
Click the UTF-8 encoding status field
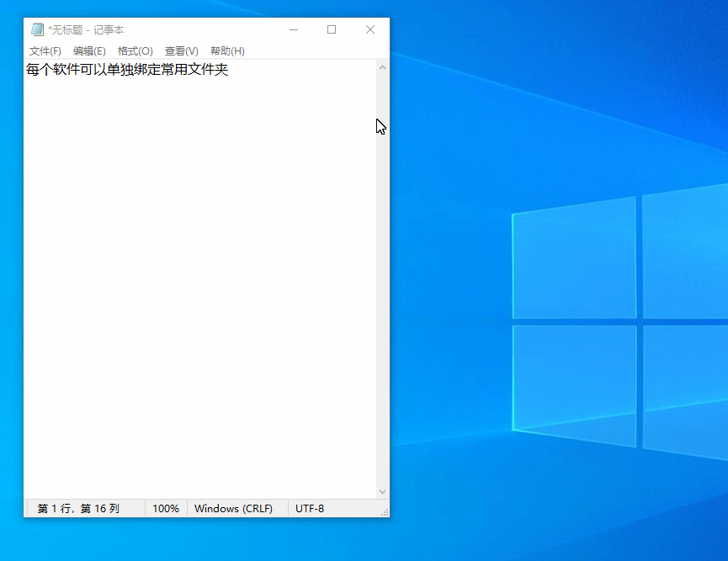point(310,509)
